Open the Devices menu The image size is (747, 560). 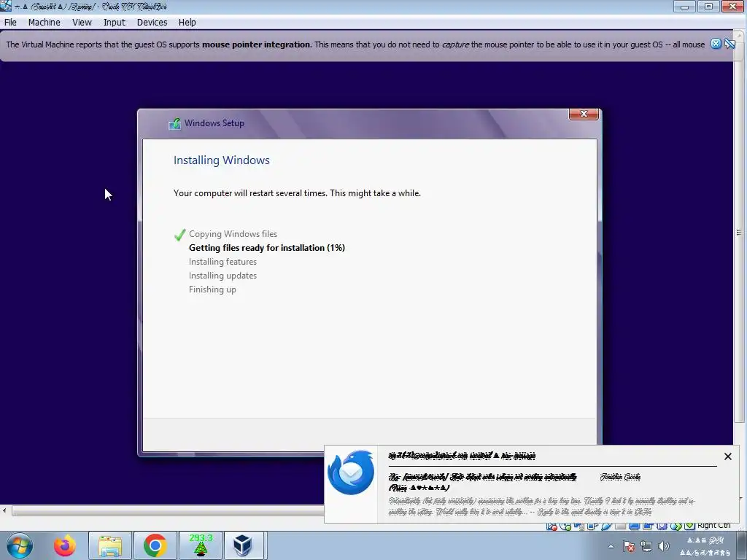152,23
